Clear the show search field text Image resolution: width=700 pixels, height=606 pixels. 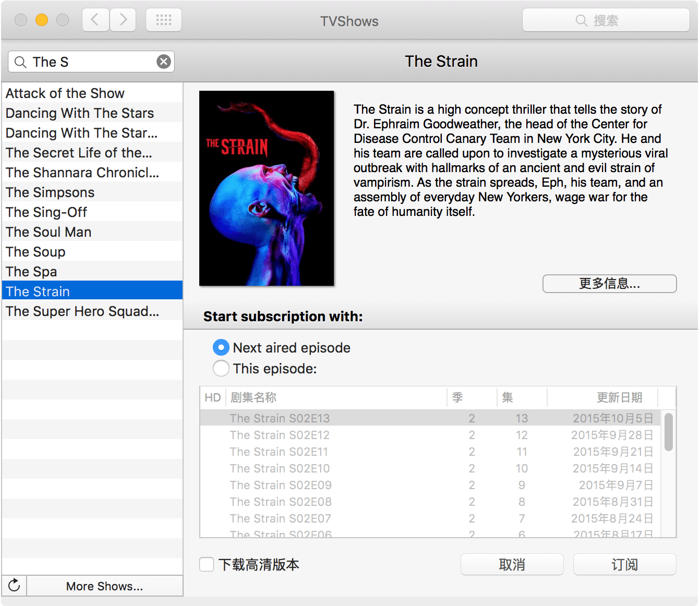[x=164, y=62]
